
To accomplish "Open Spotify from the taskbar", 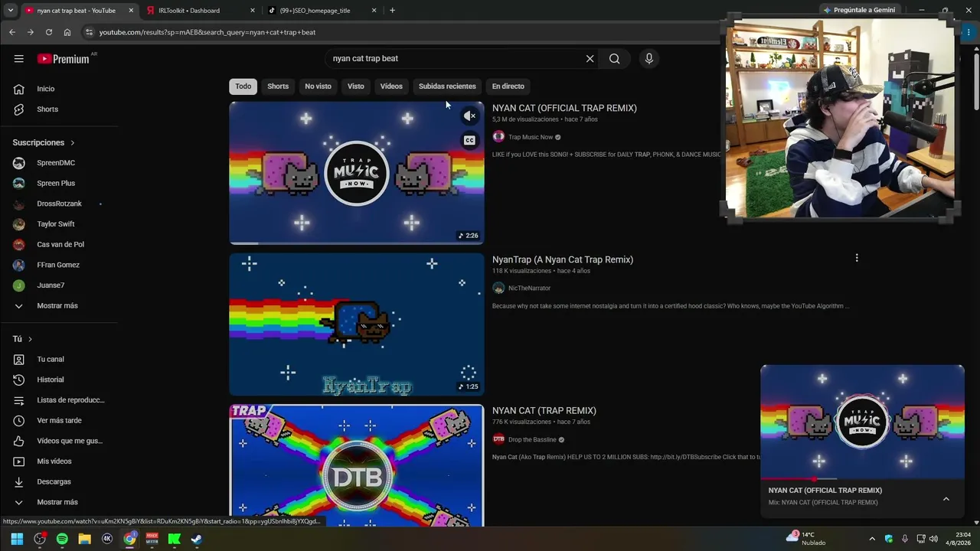I will click(62, 539).
